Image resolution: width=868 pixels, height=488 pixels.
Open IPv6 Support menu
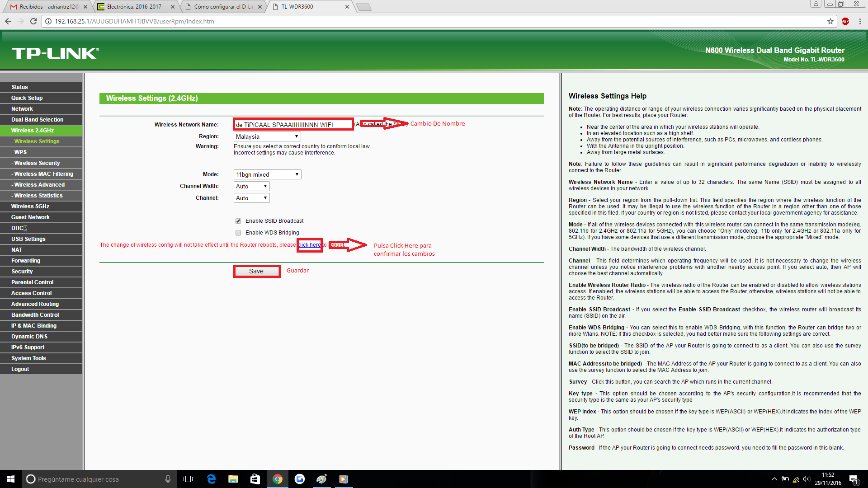coord(41,347)
